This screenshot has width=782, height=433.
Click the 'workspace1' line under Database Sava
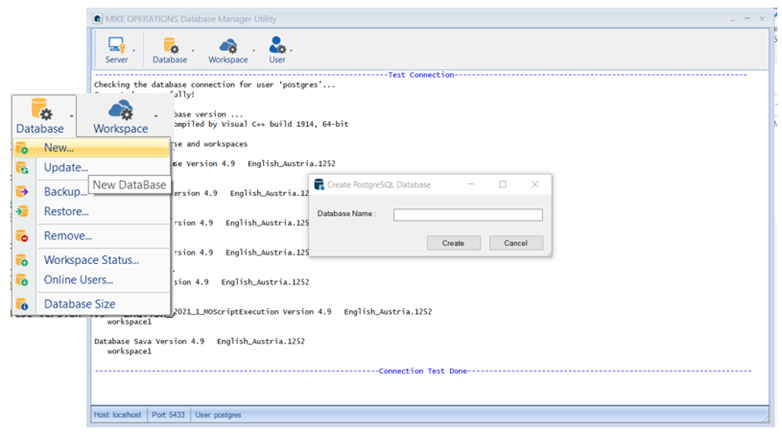pyautogui.click(x=129, y=351)
